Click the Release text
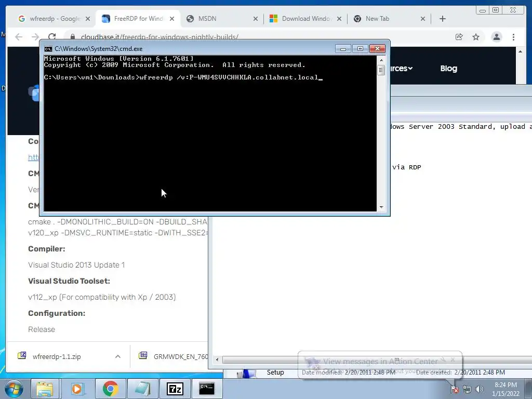This screenshot has height=399, width=532. (x=42, y=329)
